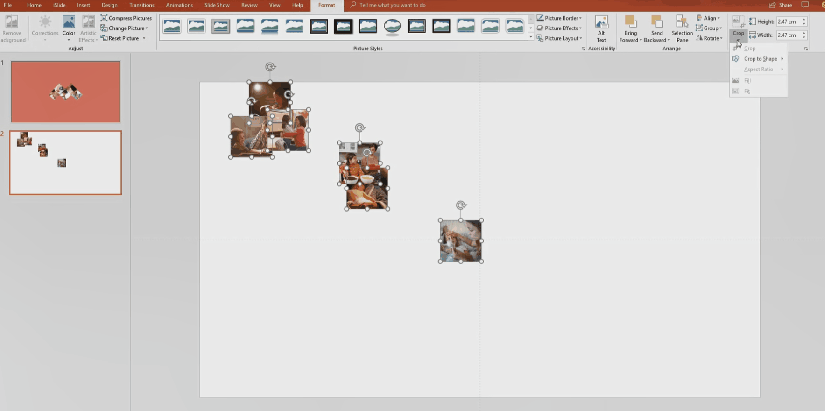Expand the Picture Styles gallery More arrow
The width and height of the screenshot is (825, 411).
pyautogui.click(x=530, y=38)
